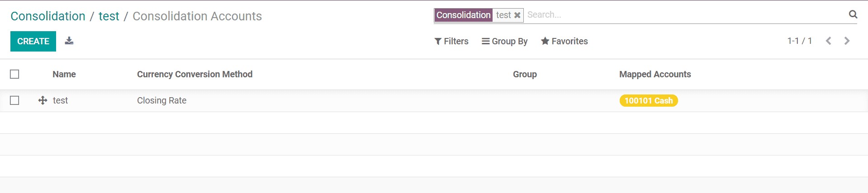868x193 pixels.
Task: Sort by Mapped Accounts column header
Action: (x=655, y=74)
